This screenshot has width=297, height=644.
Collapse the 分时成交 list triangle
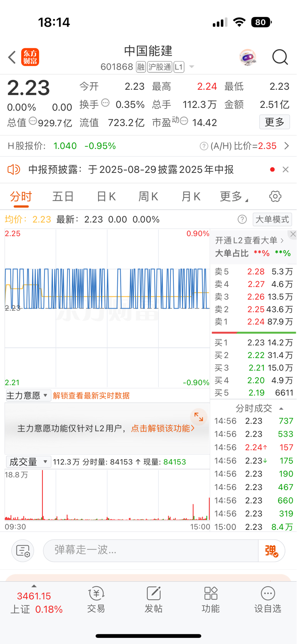[281, 408]
